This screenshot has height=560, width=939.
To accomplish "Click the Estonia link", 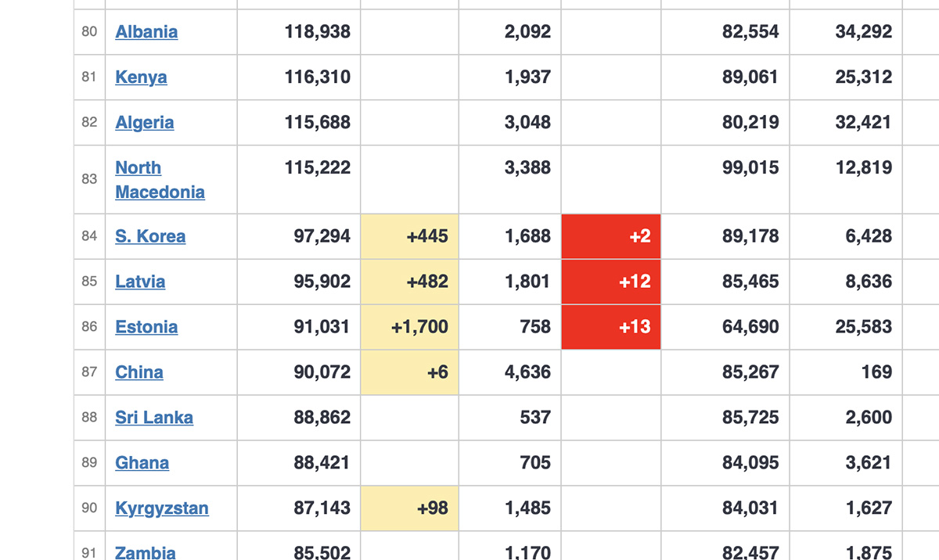I will coord(146,327).
